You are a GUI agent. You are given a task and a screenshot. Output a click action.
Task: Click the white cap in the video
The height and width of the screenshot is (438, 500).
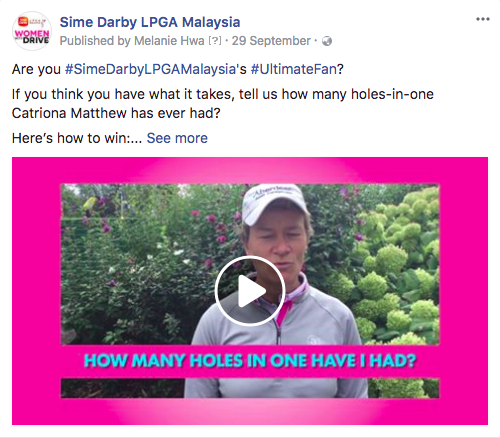point(275,203)
